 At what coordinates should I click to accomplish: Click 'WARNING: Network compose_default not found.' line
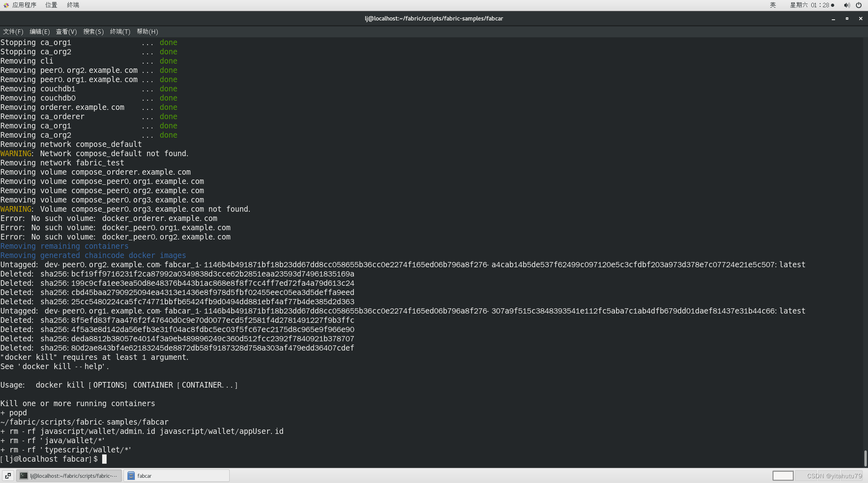tap(94, 153)
